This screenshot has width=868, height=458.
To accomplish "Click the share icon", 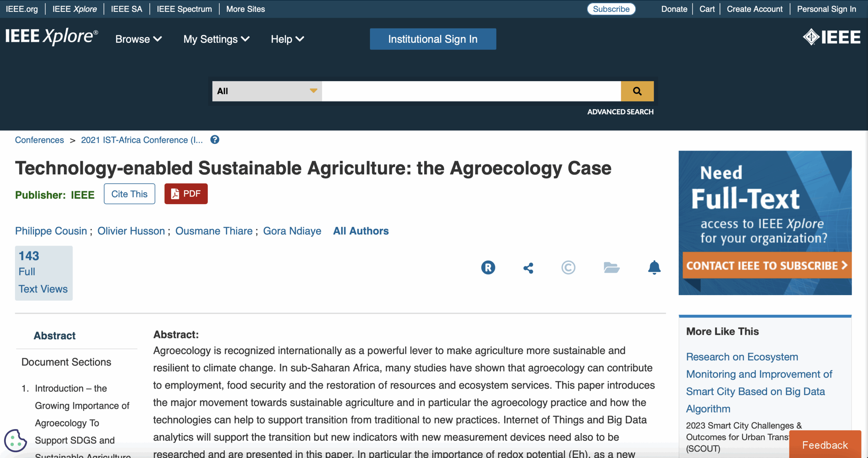I will coord(528,268).
